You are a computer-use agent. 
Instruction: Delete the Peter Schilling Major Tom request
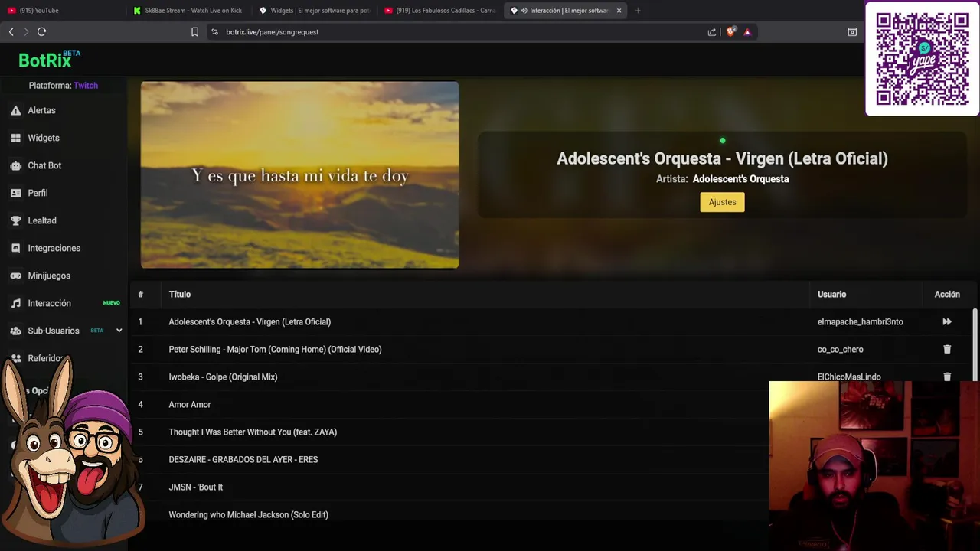point(947,350)
